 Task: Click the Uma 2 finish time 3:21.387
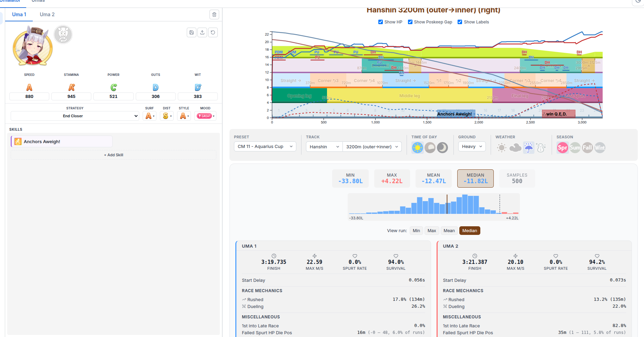[x=475, y=262]
